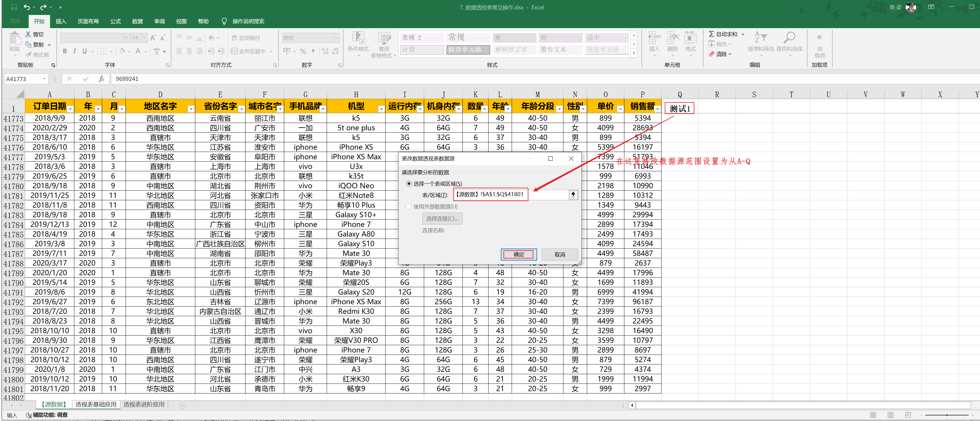Open the 开始 ribbon tab
This screenshot has width=980, height=421.
(x=39, y=21)
